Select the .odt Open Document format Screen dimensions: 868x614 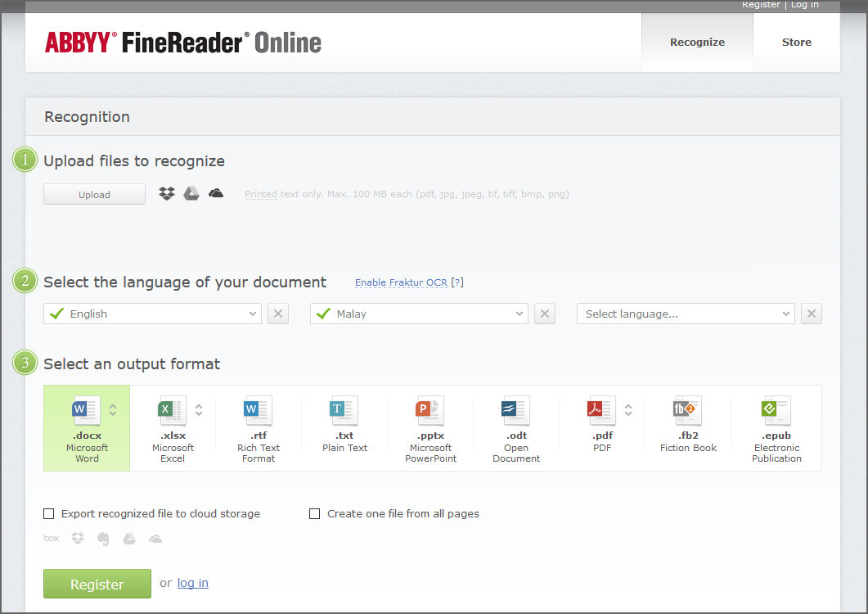516,428
